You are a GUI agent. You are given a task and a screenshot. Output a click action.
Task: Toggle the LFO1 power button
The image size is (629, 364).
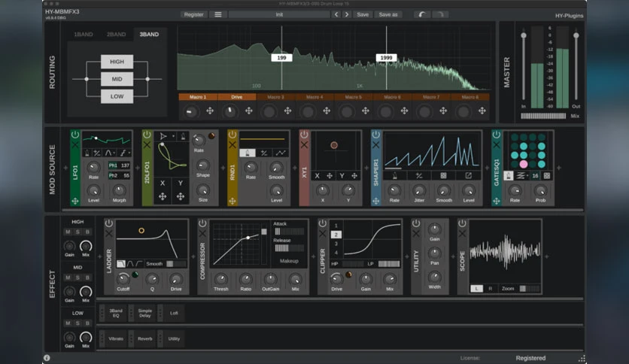click(x=75, y=135)
